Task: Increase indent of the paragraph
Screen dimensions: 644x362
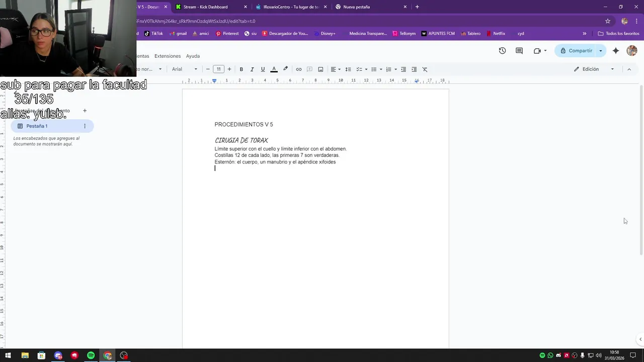Action: 414,69
